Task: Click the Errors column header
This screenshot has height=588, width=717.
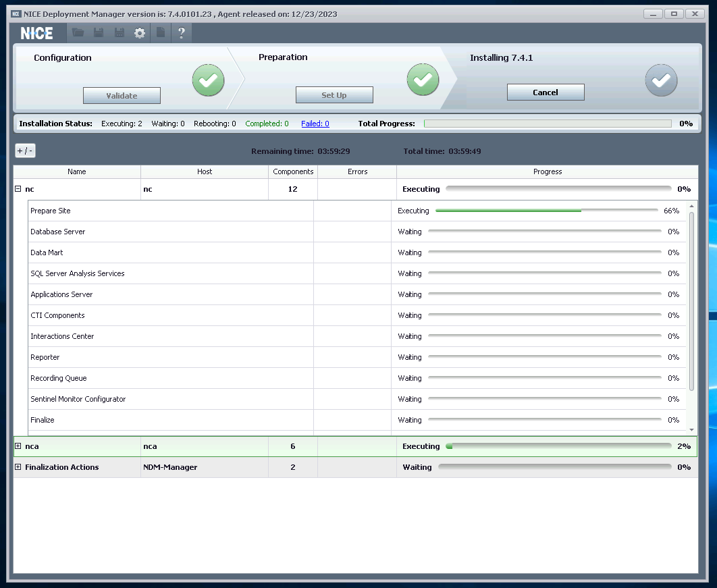Action: pos(357,171)
